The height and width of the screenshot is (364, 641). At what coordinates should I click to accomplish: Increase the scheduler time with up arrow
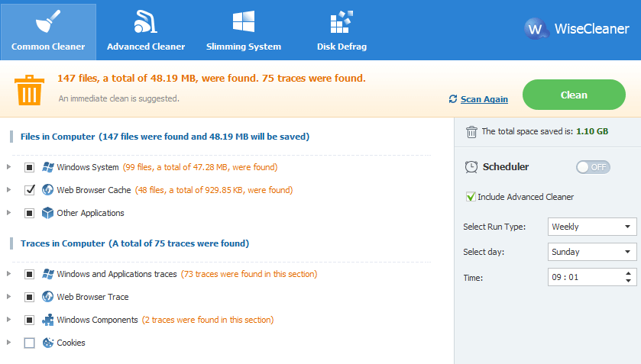point(628,273)
